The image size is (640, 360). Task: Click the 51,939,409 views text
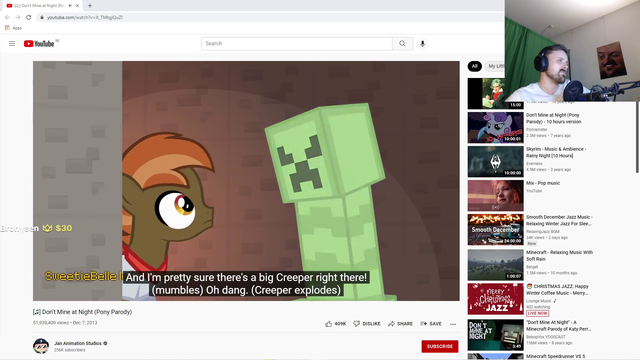(x=51, y=322)
